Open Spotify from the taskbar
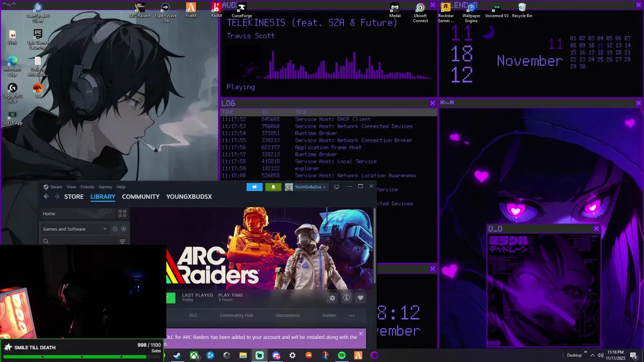Viewport: 644px width, 362px height. tap(342, 355)
